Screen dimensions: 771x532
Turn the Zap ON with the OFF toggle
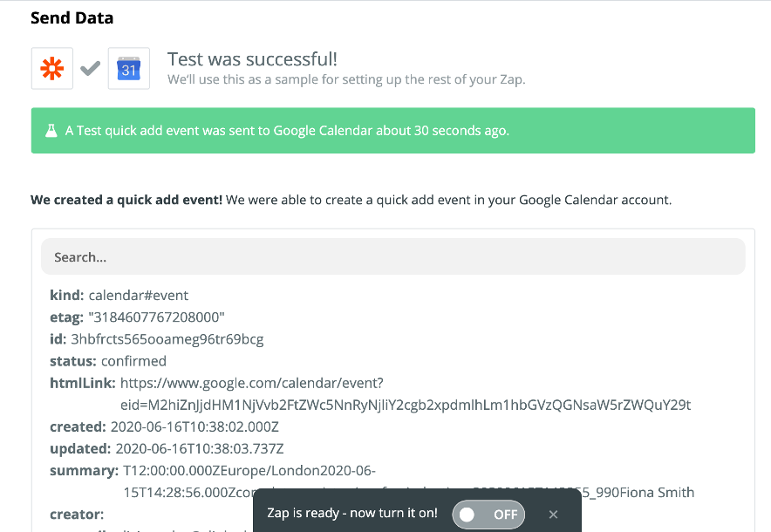click(488, 515)
